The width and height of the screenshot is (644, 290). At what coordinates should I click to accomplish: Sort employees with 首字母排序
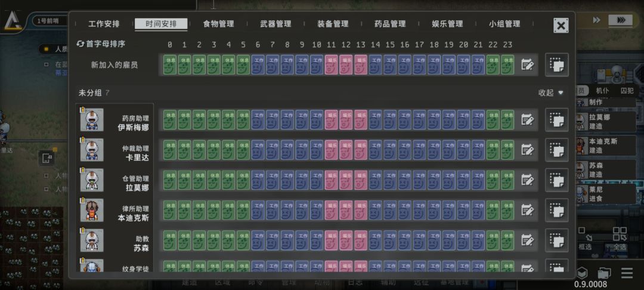click(x=101, y=44)
